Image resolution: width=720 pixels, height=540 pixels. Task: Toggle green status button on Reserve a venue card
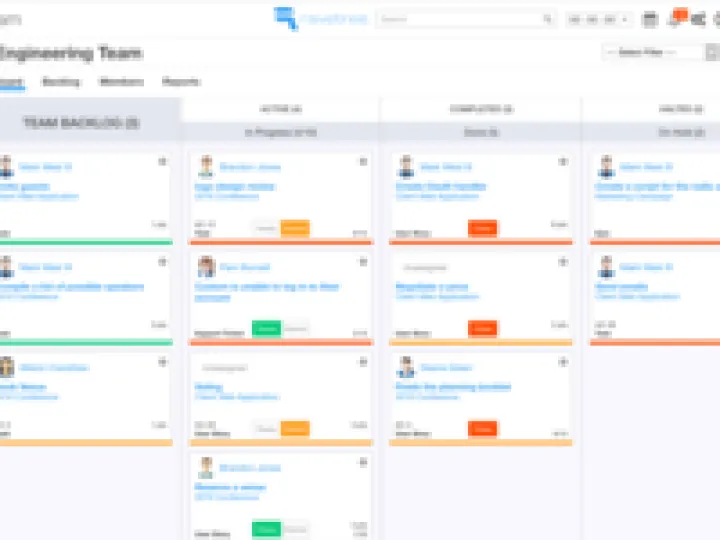point(266,529)
